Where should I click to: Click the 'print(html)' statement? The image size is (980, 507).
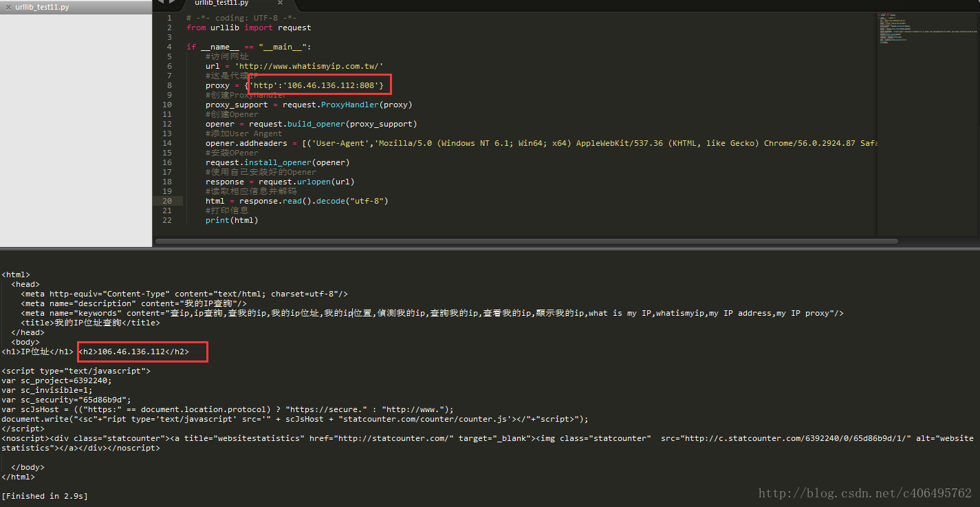tap(232, 220)
